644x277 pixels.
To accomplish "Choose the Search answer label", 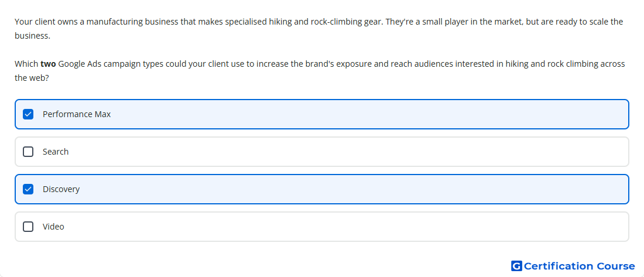I will (x=56, y=152).
